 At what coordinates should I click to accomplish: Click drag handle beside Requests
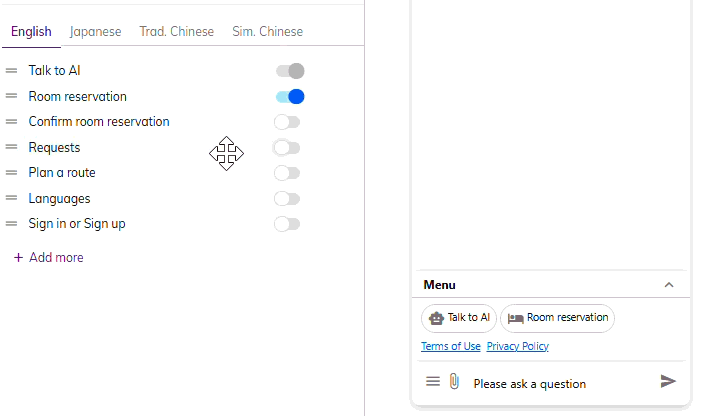(x=11, y=147)
